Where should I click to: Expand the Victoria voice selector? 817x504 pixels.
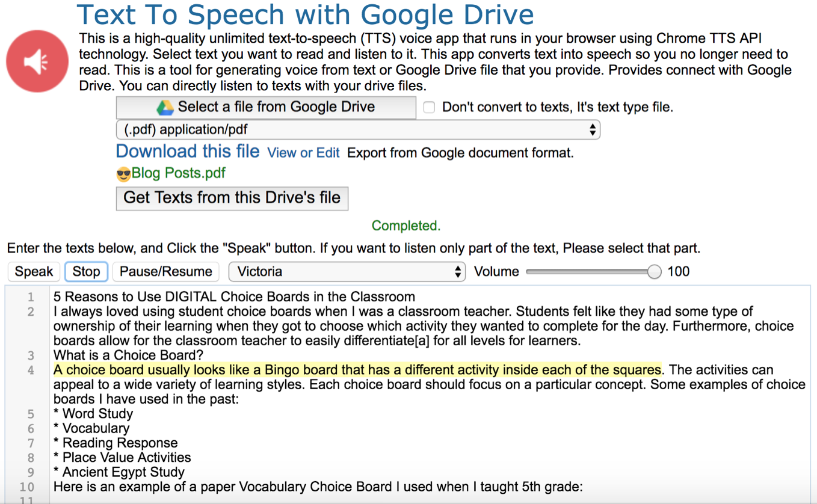click(347, 272)
